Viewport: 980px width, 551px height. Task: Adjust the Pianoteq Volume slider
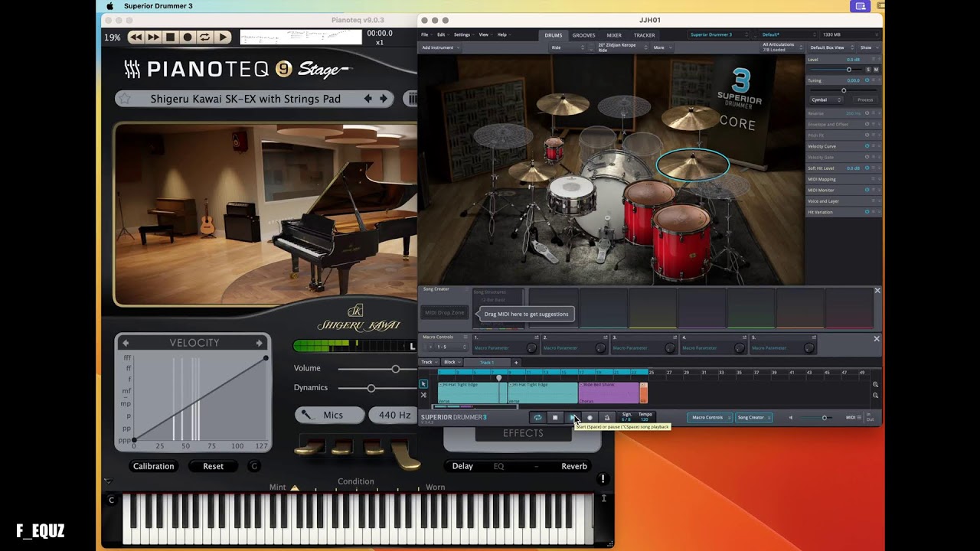[x=395, y=369]
